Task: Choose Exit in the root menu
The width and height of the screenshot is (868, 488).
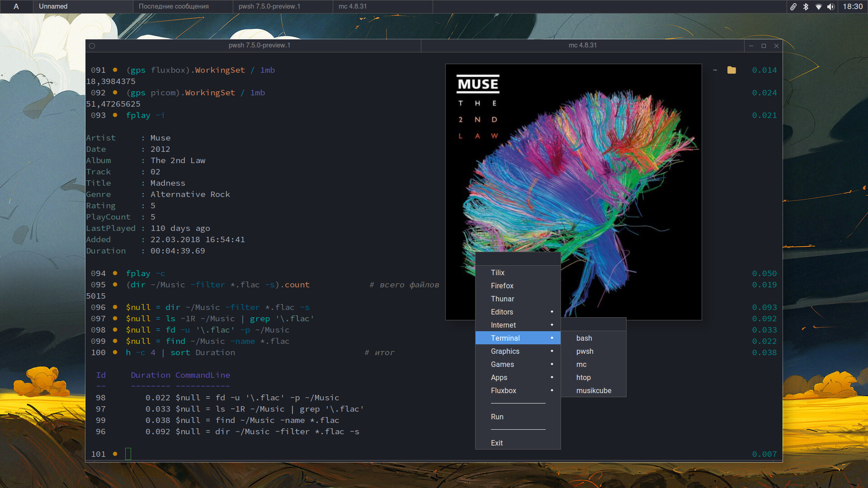Action: tap(518, 443)
